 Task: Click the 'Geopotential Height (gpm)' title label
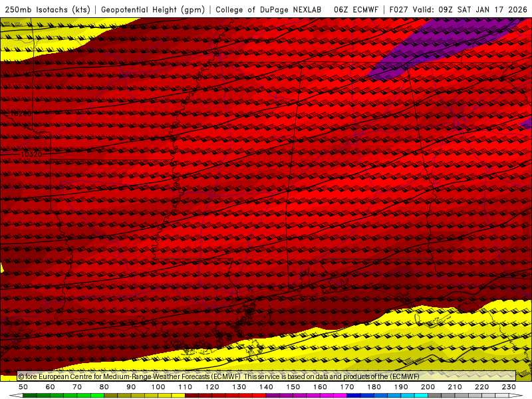(x=153, y=10)
